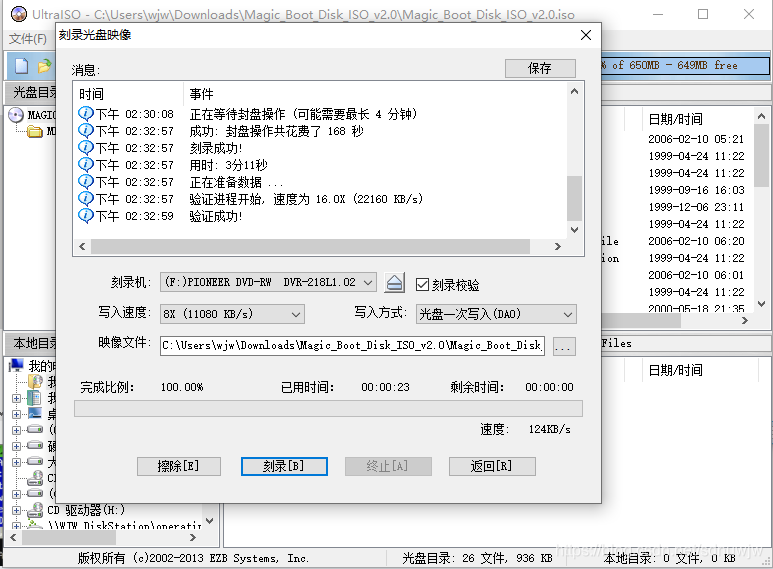This screenshot has width=773, height=569.
Task: Click the info icon of the 验证进程开始 row
Action: coord(85,198)
